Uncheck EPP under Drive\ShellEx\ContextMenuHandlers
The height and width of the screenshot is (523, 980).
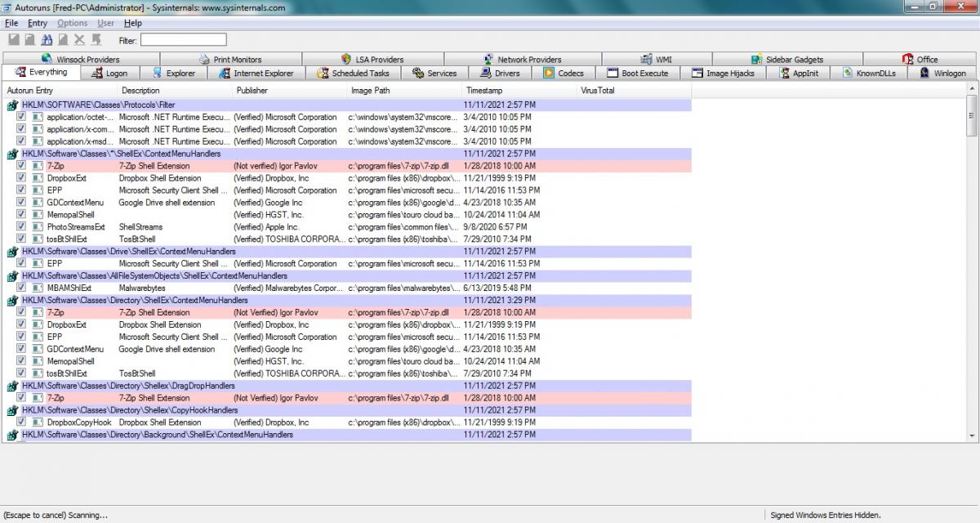(x=22, y=264)
